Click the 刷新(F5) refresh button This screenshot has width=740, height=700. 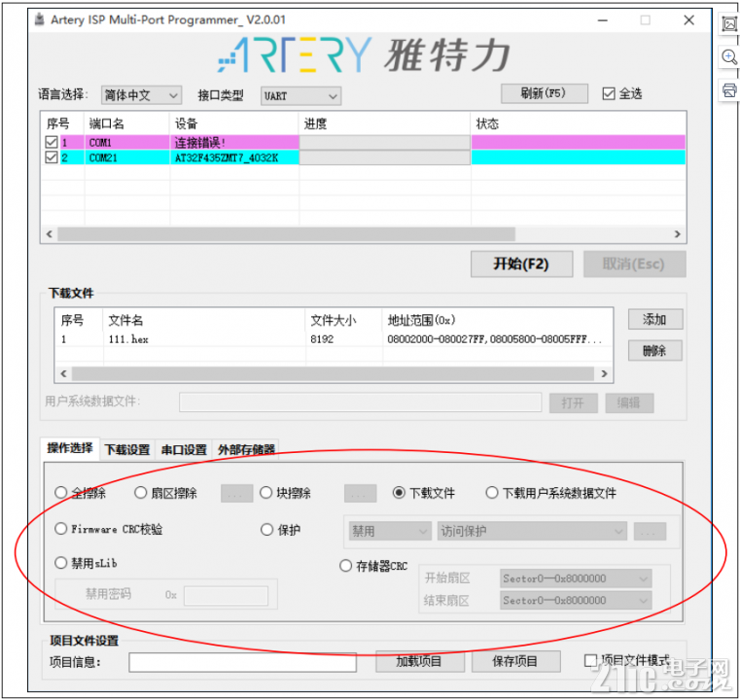coord(545,93)
